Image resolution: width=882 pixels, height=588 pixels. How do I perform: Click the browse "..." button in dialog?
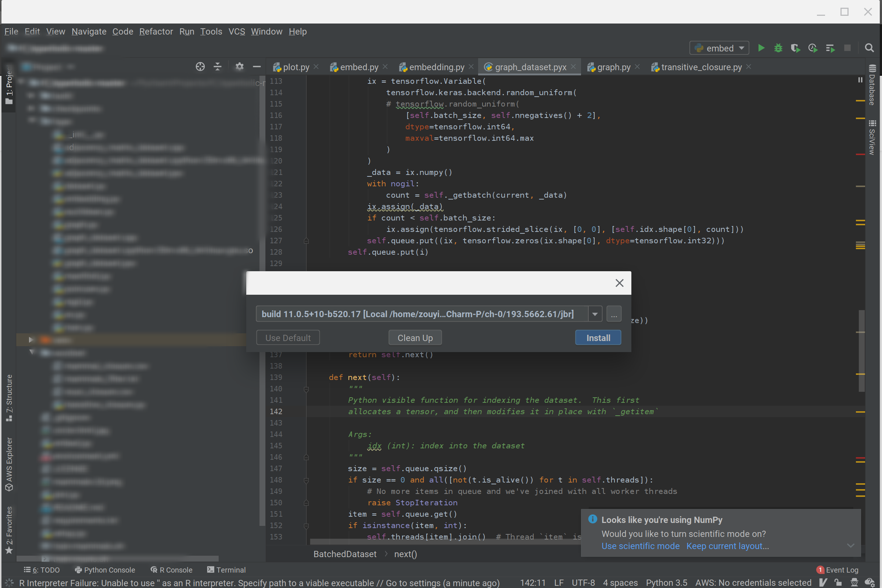pyautogui.click(x=614, y=314)
